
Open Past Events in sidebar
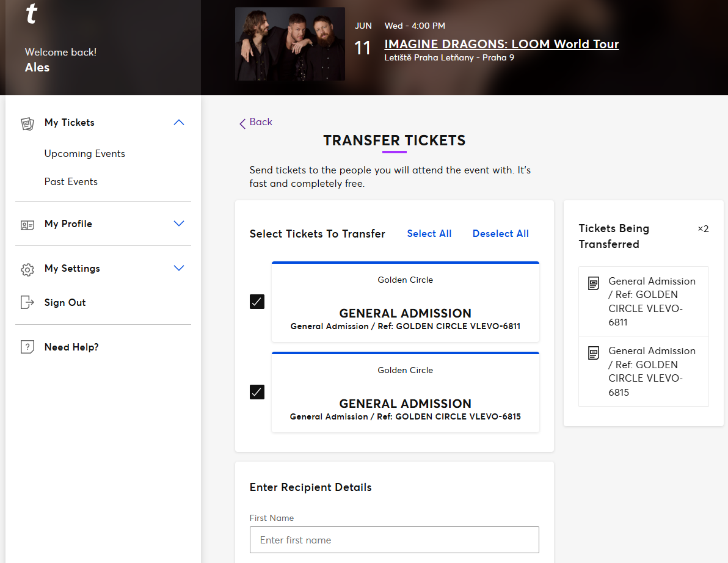(71, 181)
